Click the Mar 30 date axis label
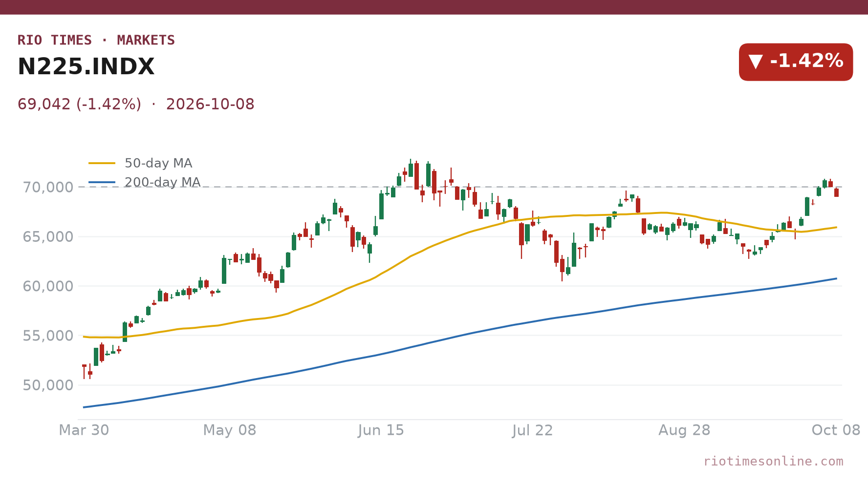868x488 pixels. pos(84,430)
